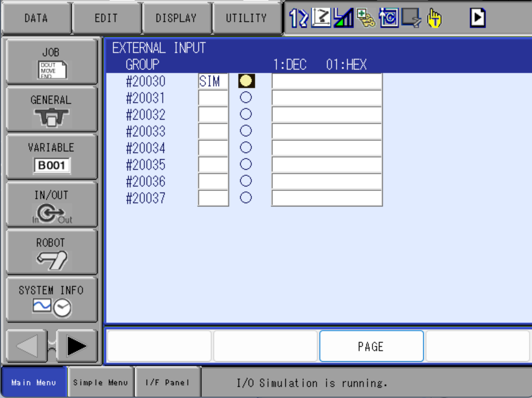Click the control group 12 status icon

tap(298, 18)
